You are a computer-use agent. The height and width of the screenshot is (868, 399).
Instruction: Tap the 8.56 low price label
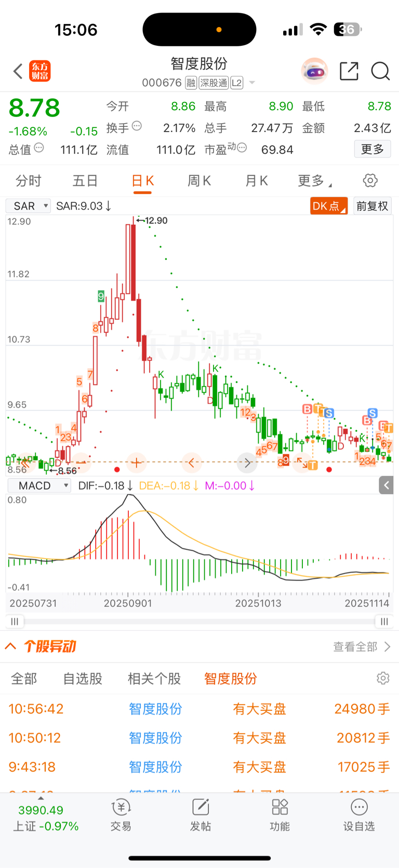pos(68,471)
